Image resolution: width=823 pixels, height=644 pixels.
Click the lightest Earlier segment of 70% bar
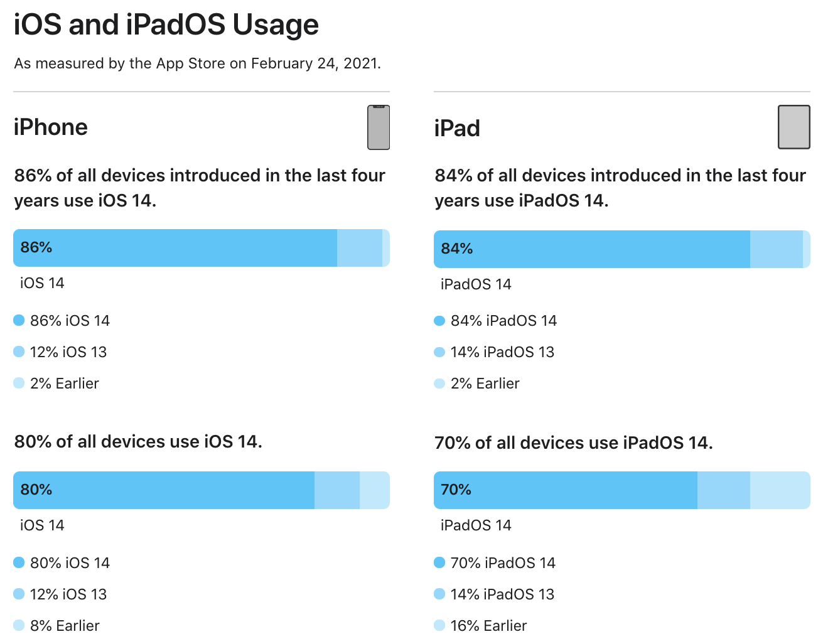(780, 490)
